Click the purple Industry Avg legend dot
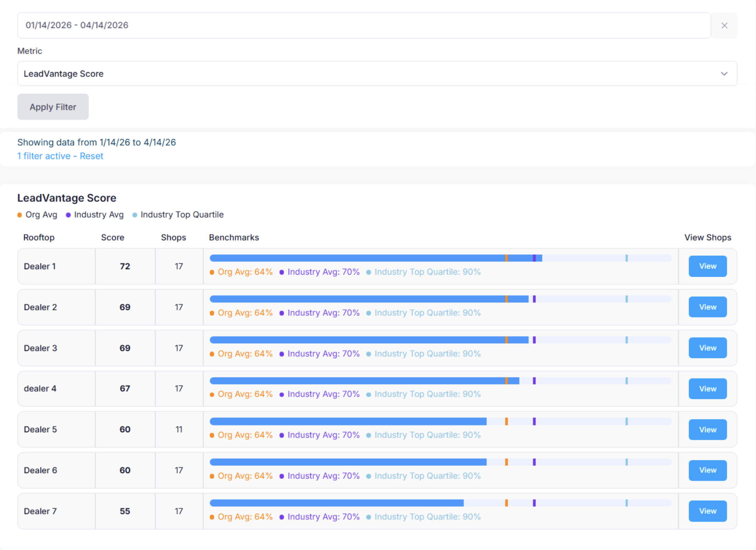This screenshot has height=550, width=756. (68, 215)
